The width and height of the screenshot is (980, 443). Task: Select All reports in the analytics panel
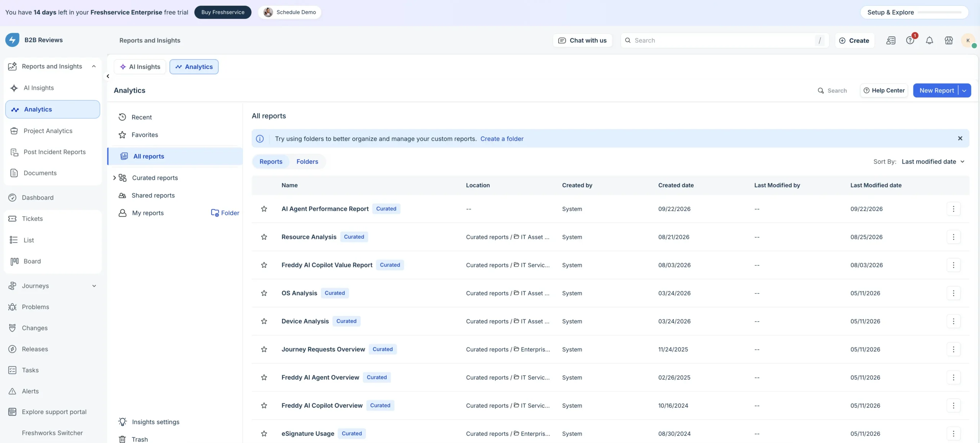(x=175, y=156)
